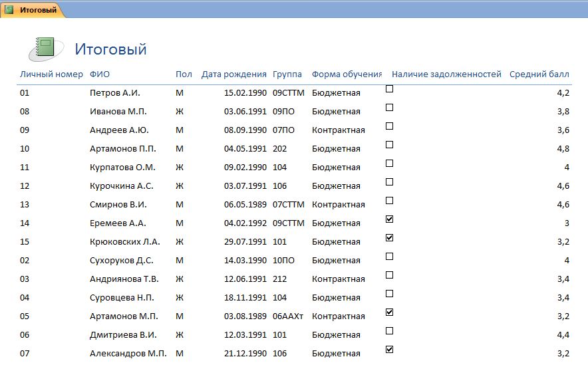Click birth date 06.05.1989
588x365 pixels.
(245, 205)
